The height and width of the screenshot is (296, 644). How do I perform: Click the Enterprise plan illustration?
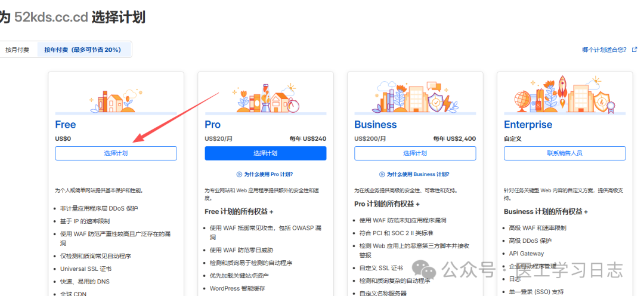click(x=565, y=94)
